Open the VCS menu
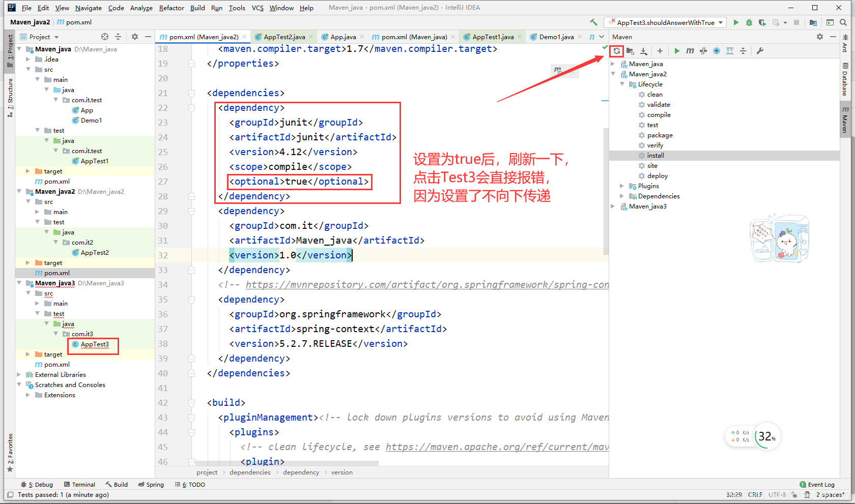This screenshot has width=855, height=504. (x=258, y=8)
